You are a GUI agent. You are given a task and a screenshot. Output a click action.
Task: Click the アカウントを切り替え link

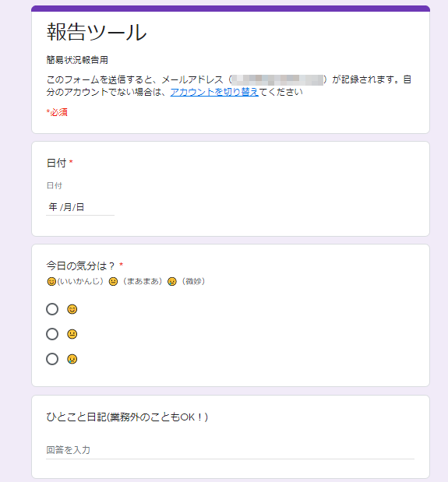coord(214,92)
